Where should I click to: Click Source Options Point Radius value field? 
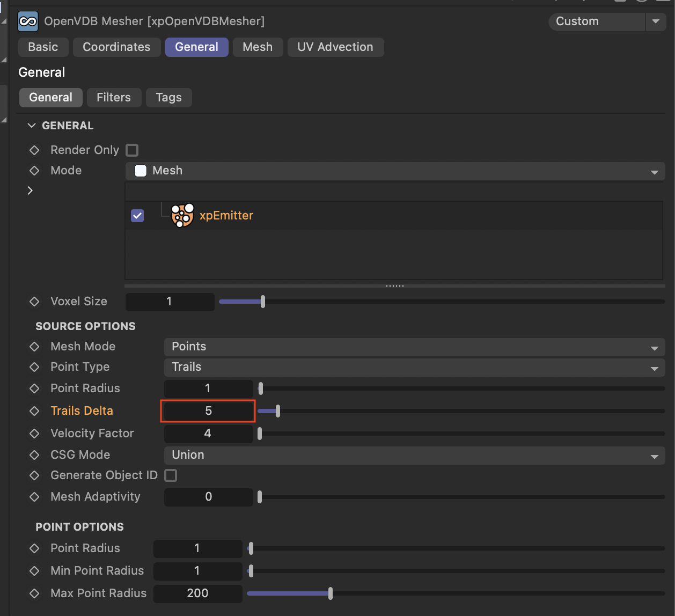pos(208,388)
